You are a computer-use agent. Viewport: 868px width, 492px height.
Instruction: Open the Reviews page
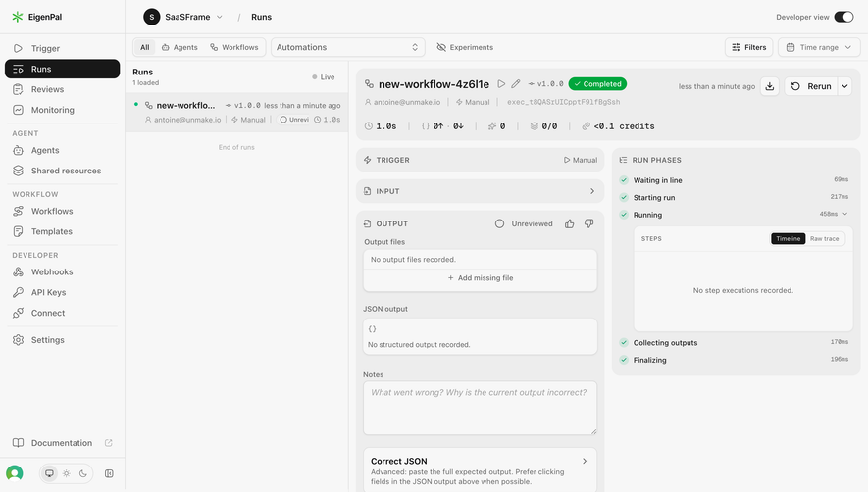(x=62, y=89)
